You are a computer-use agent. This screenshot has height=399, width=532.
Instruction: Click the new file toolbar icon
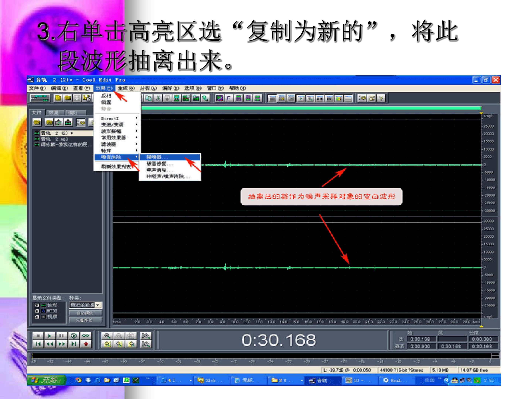[58, 98]
